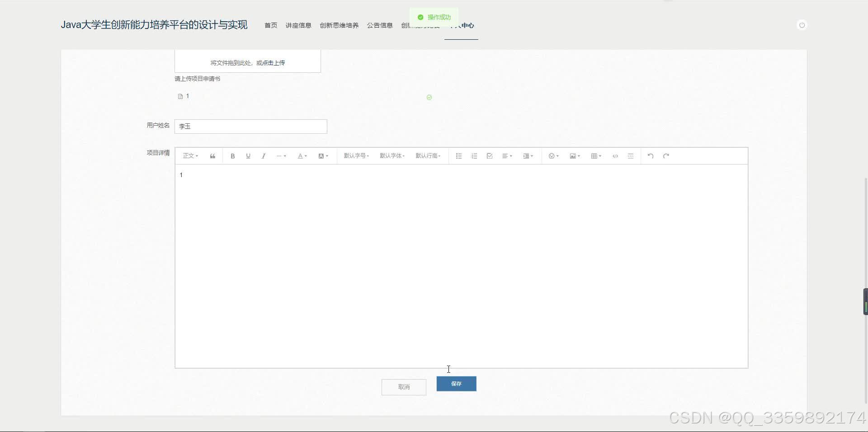Insert a code block
The image size is (868, 432).
pyautogui.click(x=615, y=156)
